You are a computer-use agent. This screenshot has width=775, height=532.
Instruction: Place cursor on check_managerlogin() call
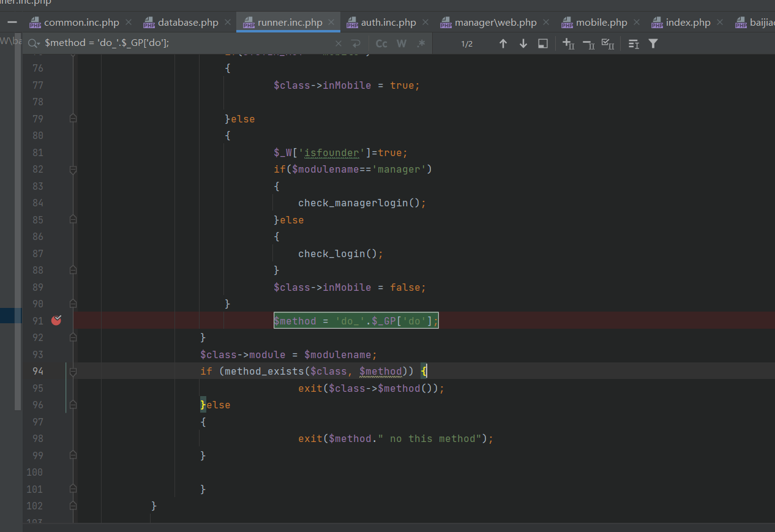click(362, 203)
